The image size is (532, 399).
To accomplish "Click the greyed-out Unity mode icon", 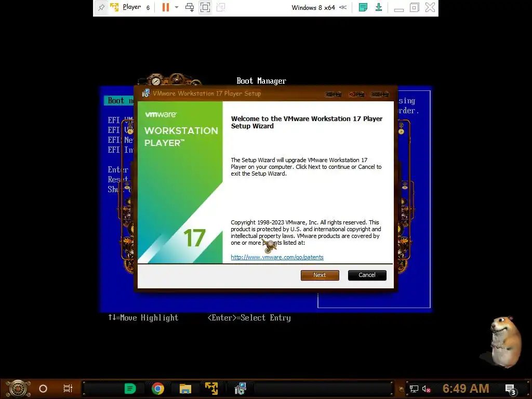I will click(x=220, y=7).
